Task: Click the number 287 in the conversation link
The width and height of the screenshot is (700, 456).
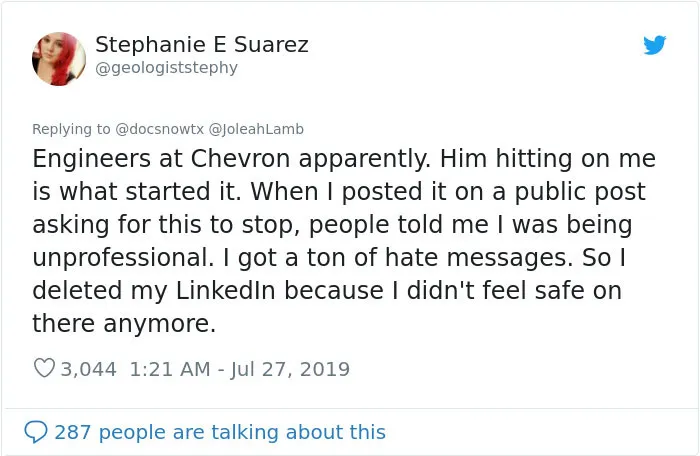Action: click(x=73, y=432)
